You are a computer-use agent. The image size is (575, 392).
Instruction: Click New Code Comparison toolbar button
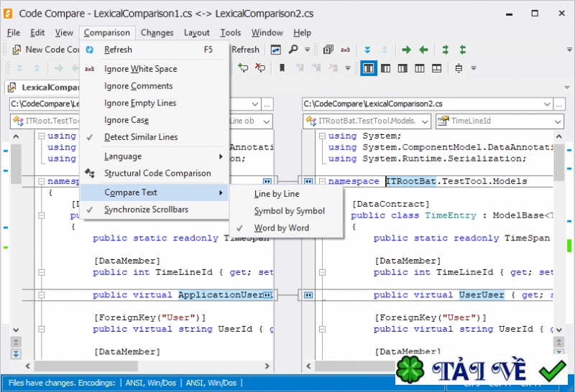(45, 50)
